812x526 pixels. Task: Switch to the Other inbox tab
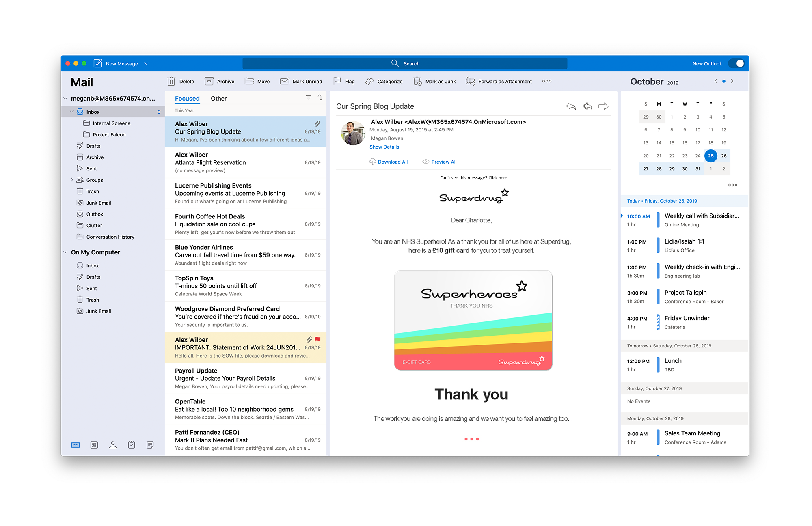coord(218,99)
